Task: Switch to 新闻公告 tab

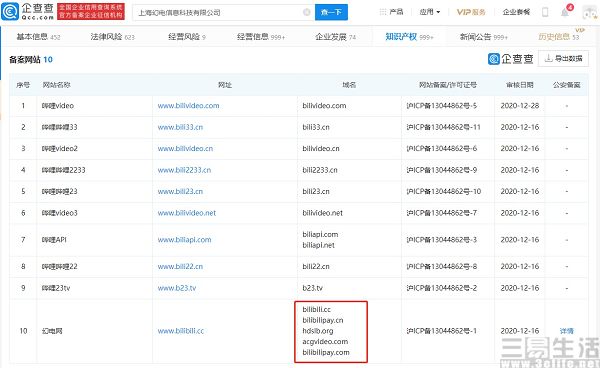Action: click(x=484, y=37)
